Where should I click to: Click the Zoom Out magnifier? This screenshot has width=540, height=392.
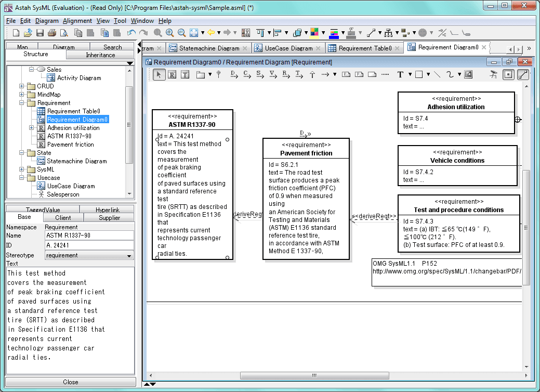point(181,33)
